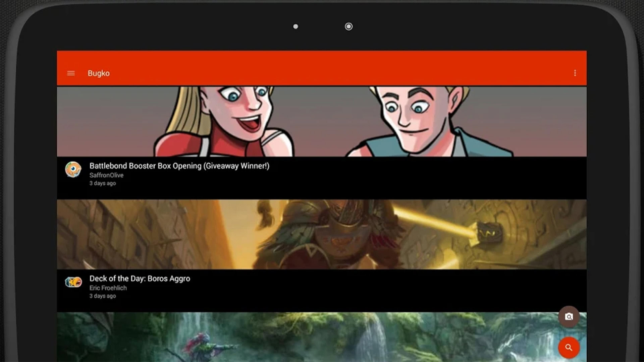Click the Bugko app title
This screenshot has height=362, width=644.
pyautogui.click(x=99, y=73)
